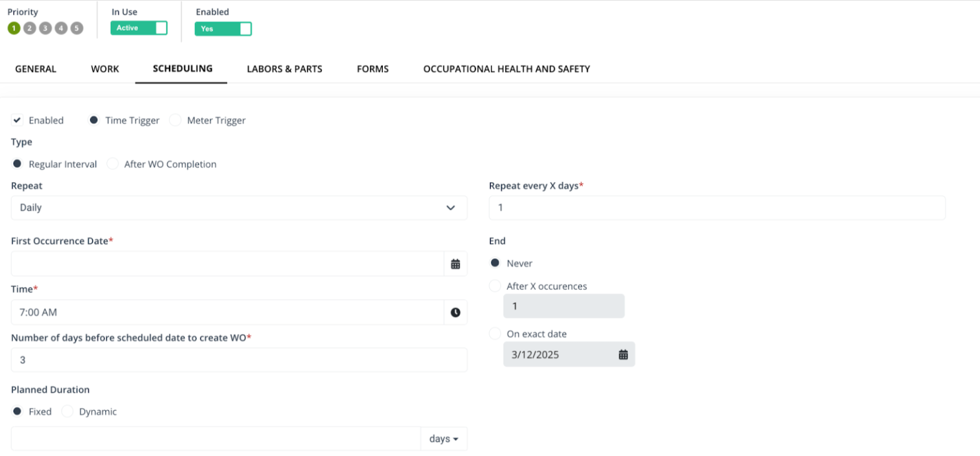
Task: Set priority to level 2
Action: pos(29,28)
